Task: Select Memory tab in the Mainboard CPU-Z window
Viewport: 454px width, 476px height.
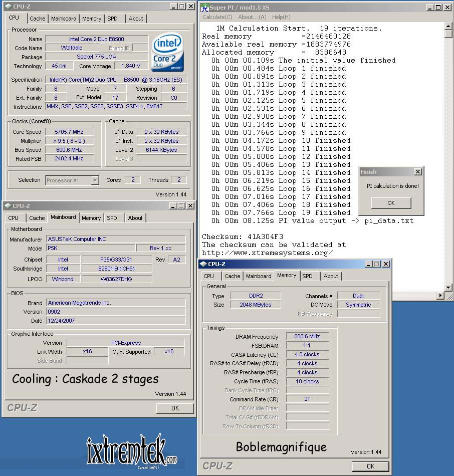Action: coord(91,218)
